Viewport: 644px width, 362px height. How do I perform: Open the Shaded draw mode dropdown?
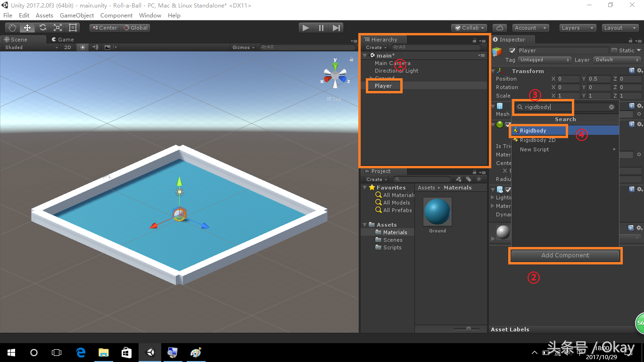(31, 47)
